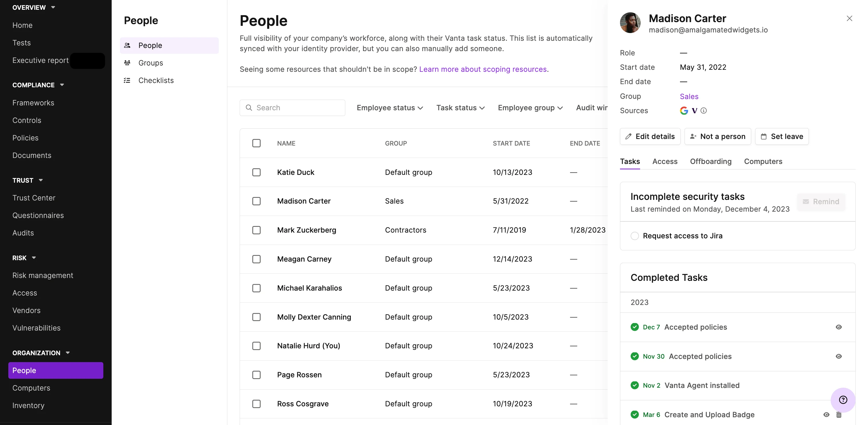Switch to the Offboarding tab
The image size is (868, 425).
pyautogui.click(x=710, y=161)
